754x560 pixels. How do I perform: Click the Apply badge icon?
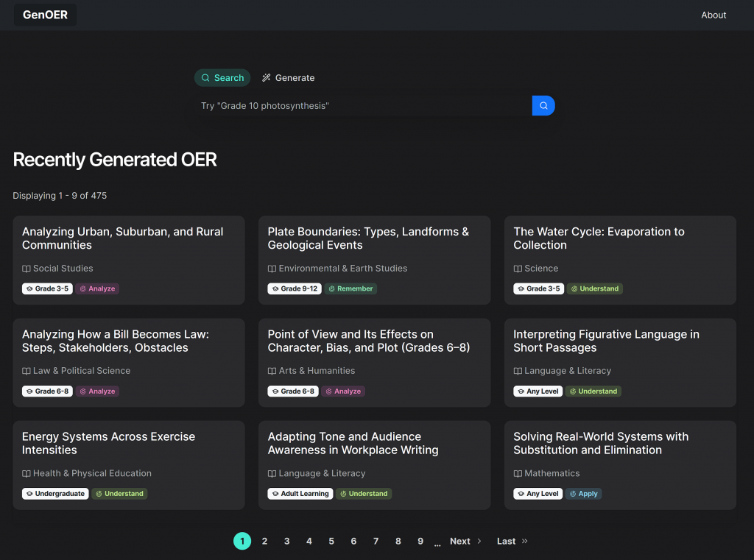pyautogui.click(x=572, y=494)
